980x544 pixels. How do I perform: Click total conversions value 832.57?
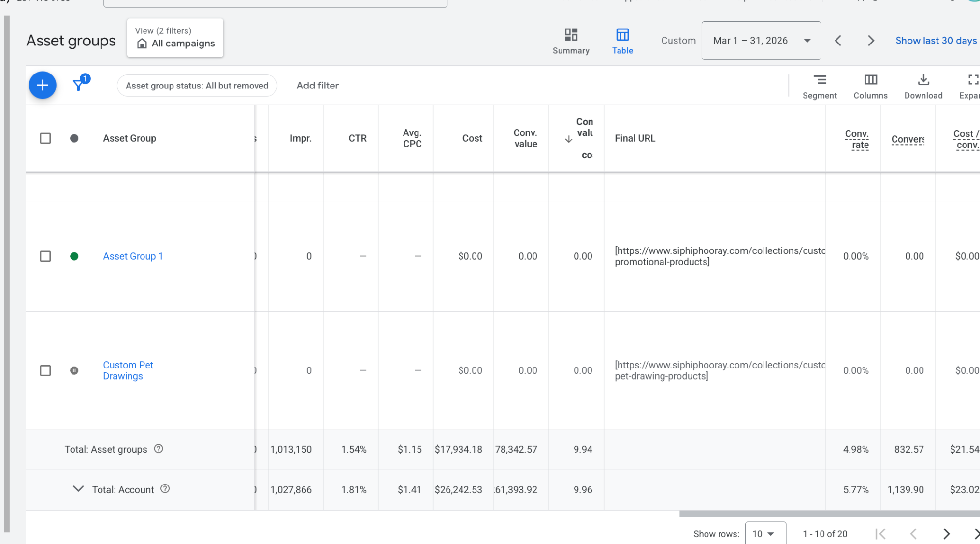click(908, 449)
